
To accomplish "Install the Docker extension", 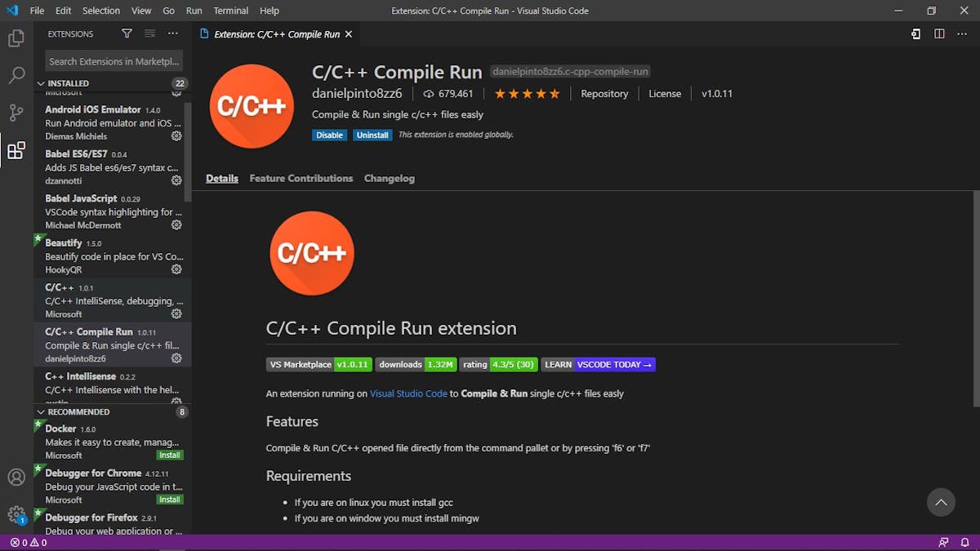I will pos(169,455).
